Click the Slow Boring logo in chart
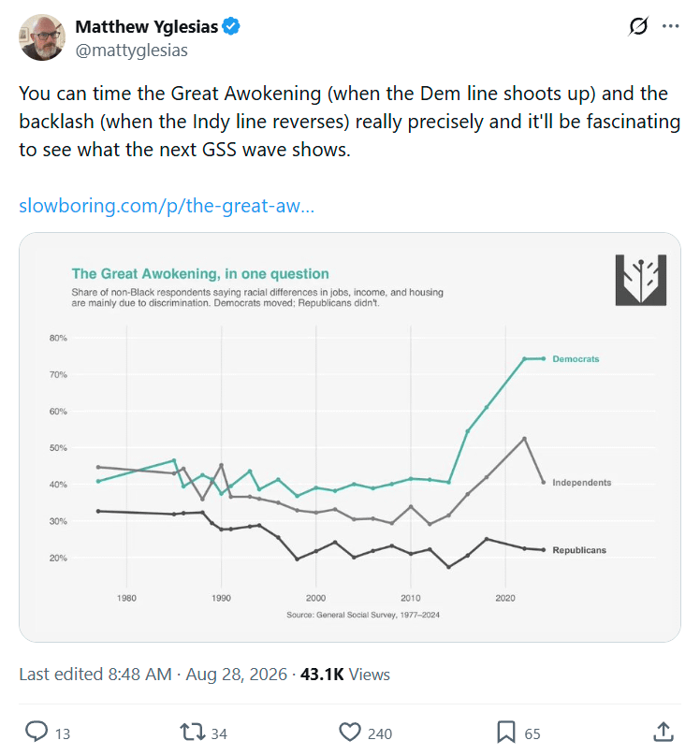Viewport: 700px width, 755px height. [x=641, y=280]
